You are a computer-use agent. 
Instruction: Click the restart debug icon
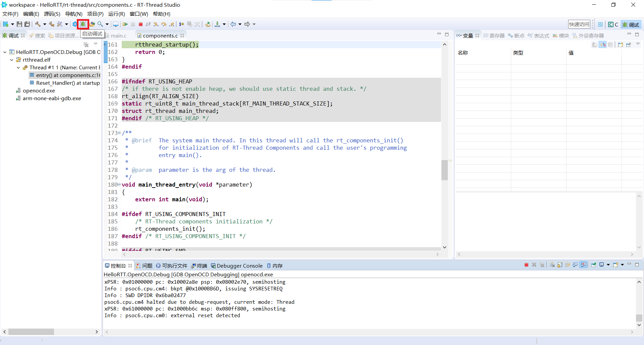pos(208,24)
